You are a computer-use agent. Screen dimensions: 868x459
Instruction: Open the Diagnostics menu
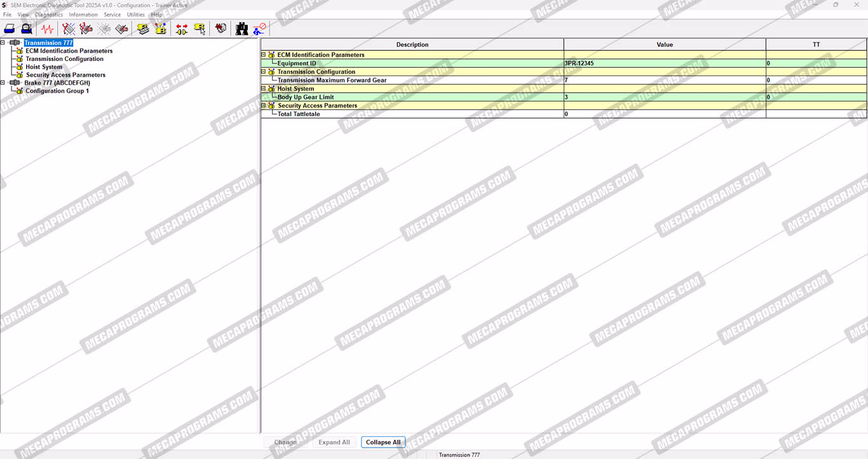pyautogui.click(x=49, y=15)
